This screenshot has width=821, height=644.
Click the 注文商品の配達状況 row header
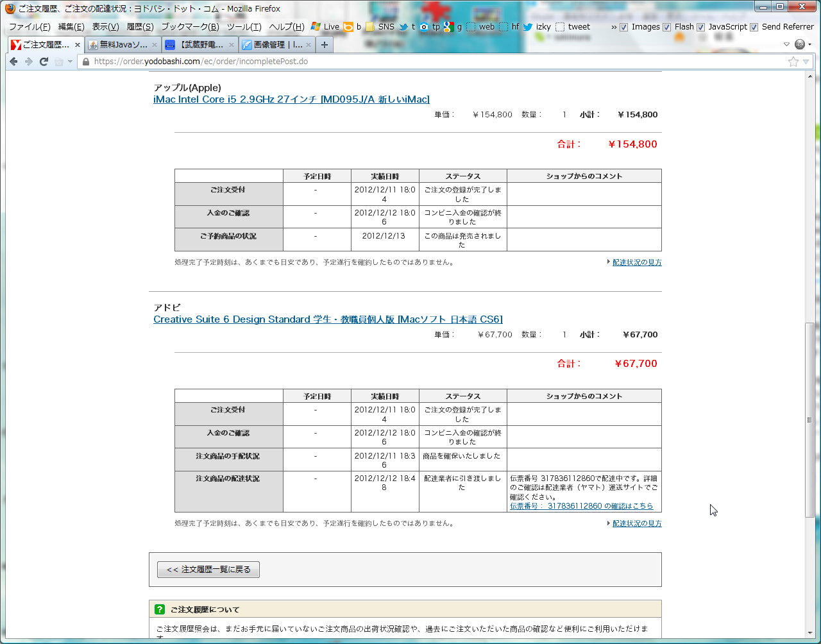tap(228, 491)
